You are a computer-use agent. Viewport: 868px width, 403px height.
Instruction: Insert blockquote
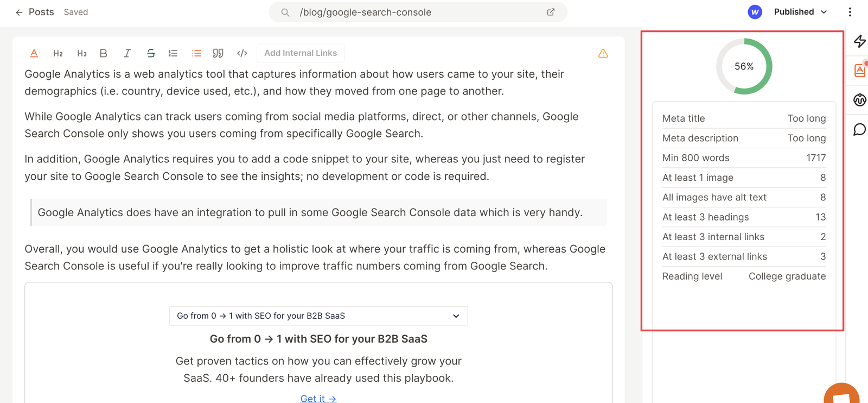coord(218,53)
